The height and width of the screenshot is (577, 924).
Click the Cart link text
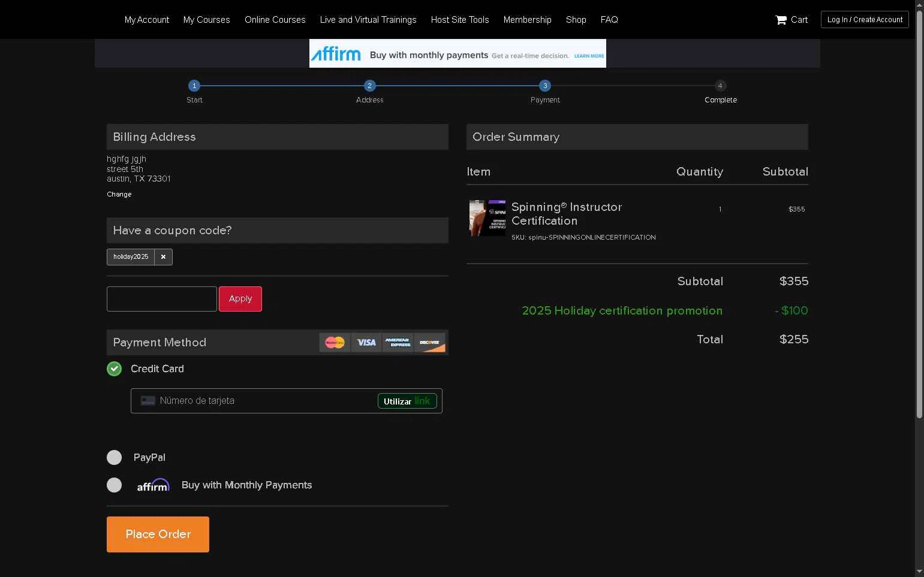799,20
